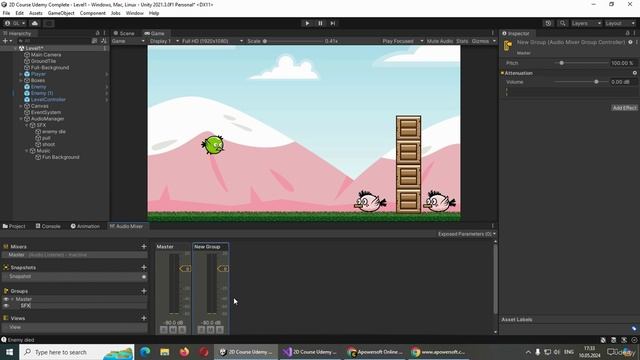Toggle visibility eye of Master group
Viewport: 640px width, 360px height.
6,299
